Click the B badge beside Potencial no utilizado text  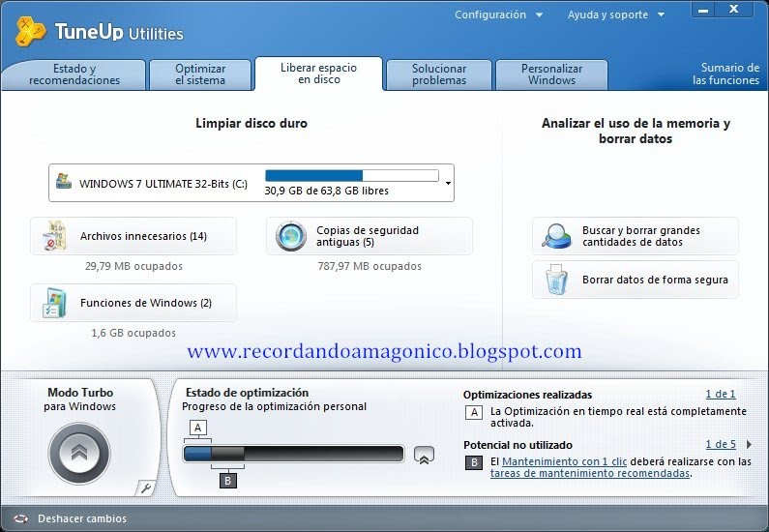tap(474, 462)
